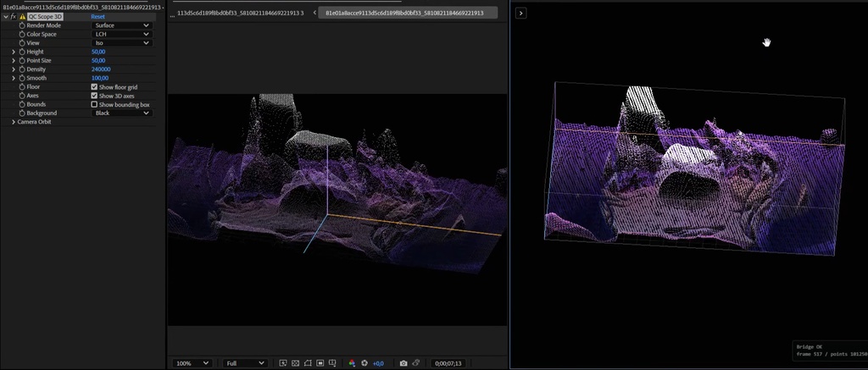Open the Color Space LCH dropdown
Screen dimensions: 868x370
pos(121,34)
